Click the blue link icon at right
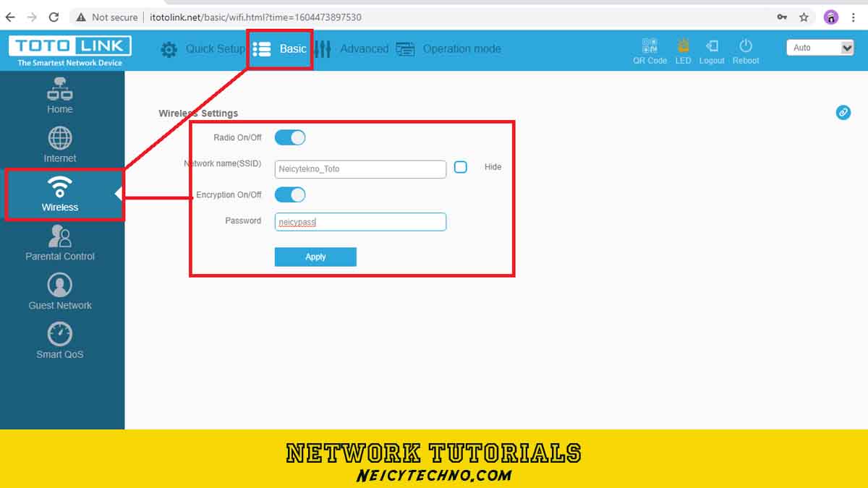The image size is (868, 488). coord(843,112)
